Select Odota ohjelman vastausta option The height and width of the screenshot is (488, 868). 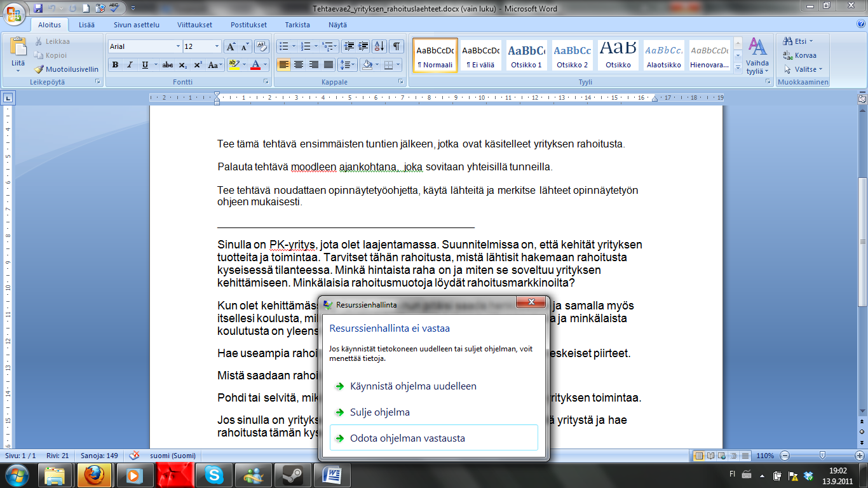click(x=407, y=438)
